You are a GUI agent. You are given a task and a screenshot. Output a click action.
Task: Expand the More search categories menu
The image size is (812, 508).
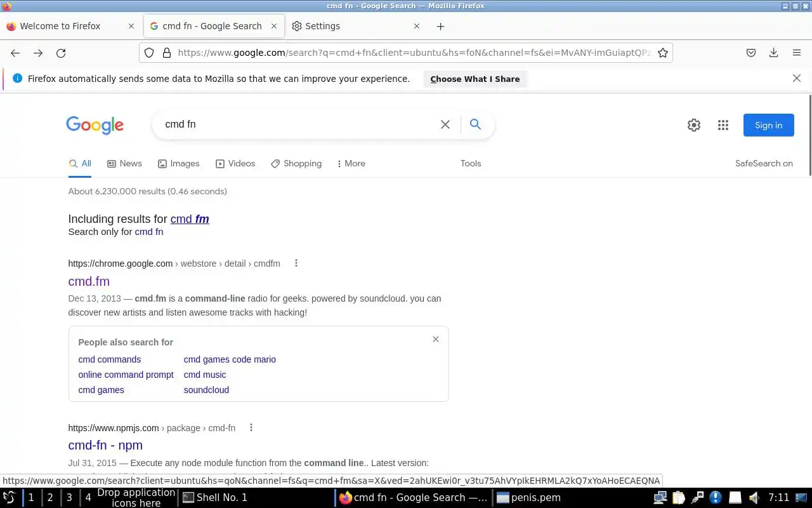click(x=351, y=163)
